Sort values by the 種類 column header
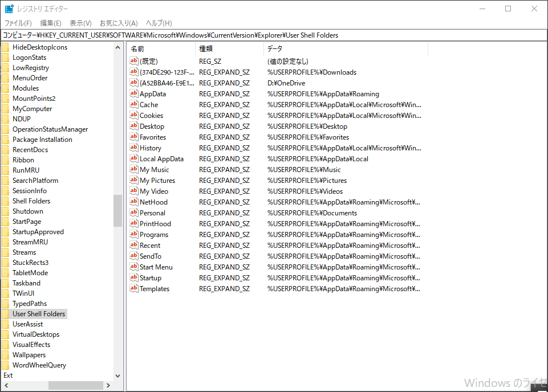The width and height of the screenshot is (548, 392). [230, 49]
